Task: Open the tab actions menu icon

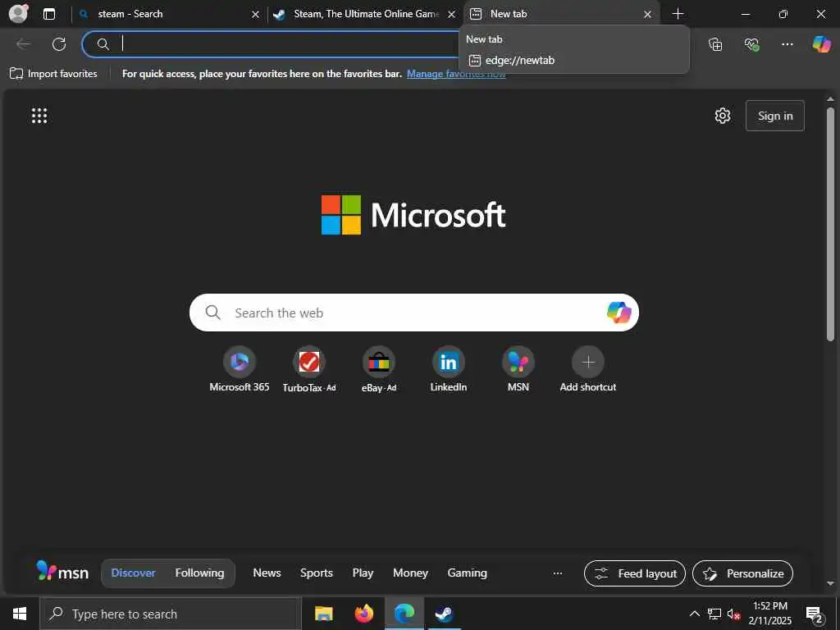Action: click(49, 14)
